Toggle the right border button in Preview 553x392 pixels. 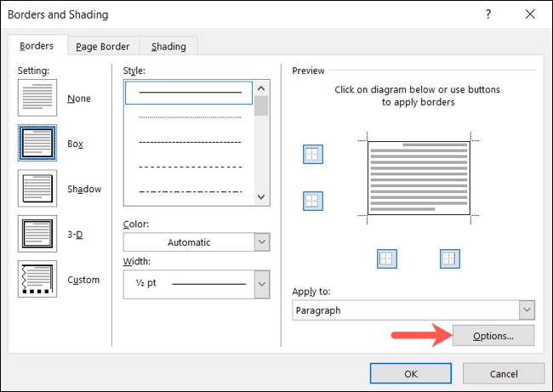click(x=450, y=258)
